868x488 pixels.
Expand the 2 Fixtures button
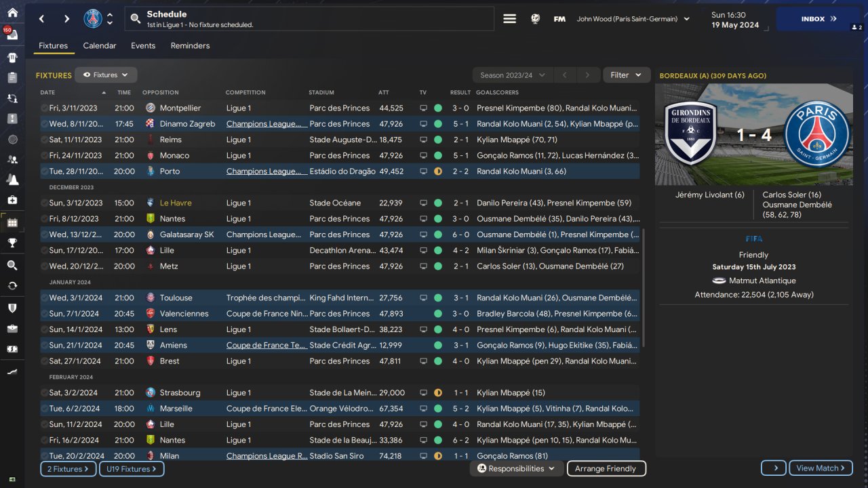[x=68, y=468]
